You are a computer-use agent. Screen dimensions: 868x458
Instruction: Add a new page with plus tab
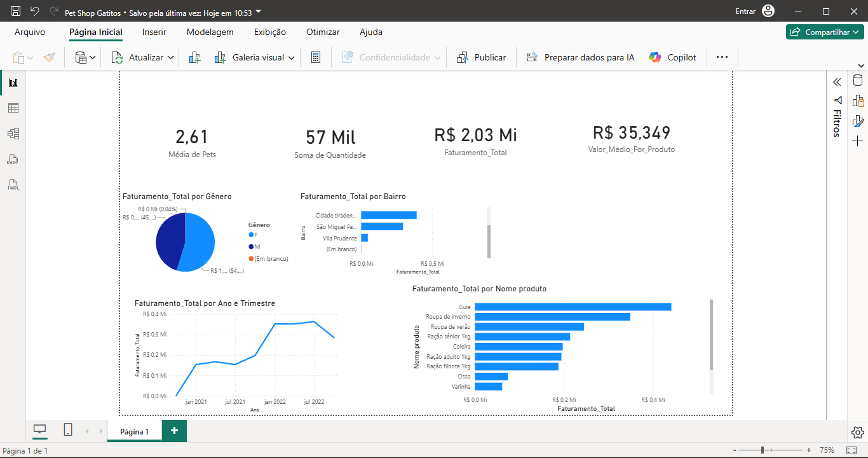point(174,431)
